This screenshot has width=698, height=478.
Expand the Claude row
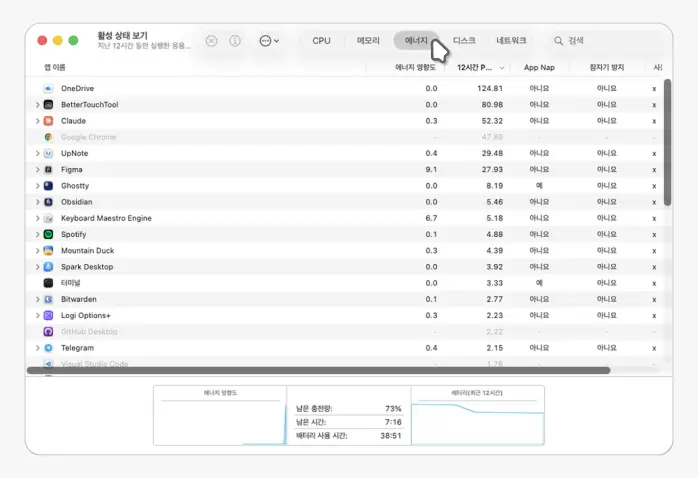coord(37,121)
